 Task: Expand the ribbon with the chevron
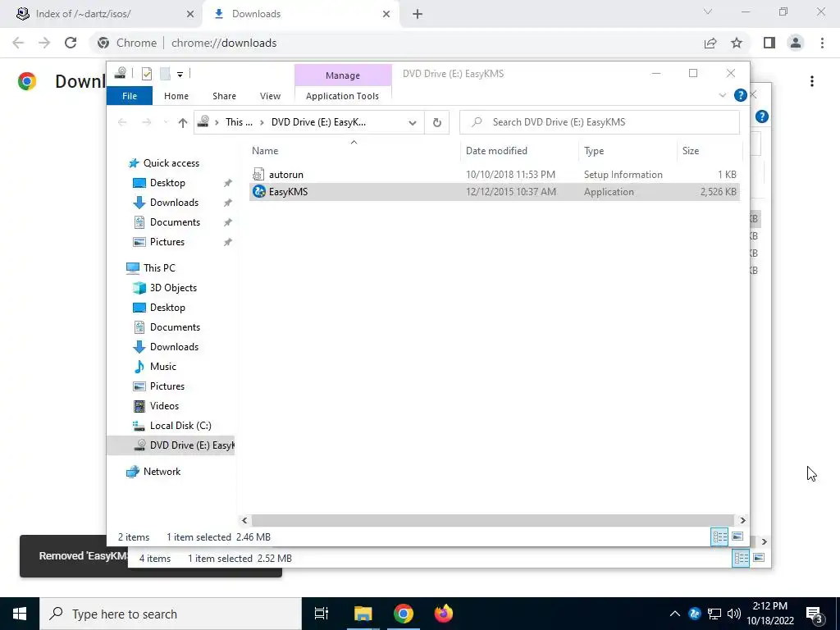722,95
